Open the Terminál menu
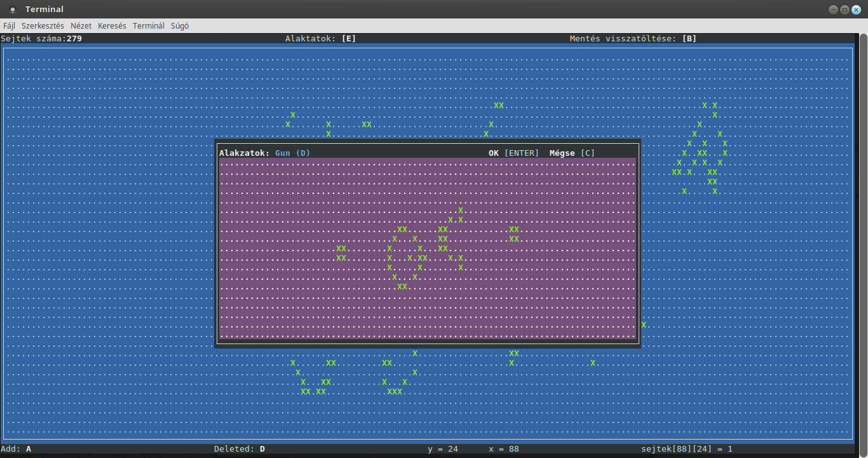The height and width of the screenshot is (458, 868). point(148,25)
